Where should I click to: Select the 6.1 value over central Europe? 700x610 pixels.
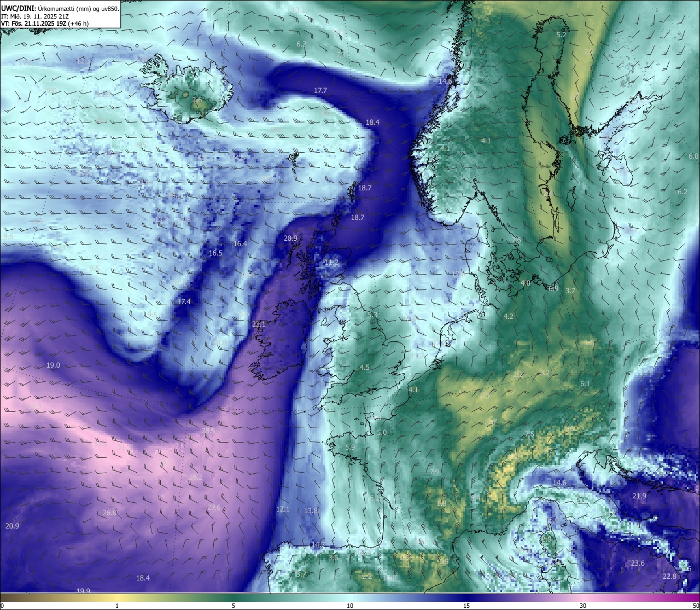(585, 384)
